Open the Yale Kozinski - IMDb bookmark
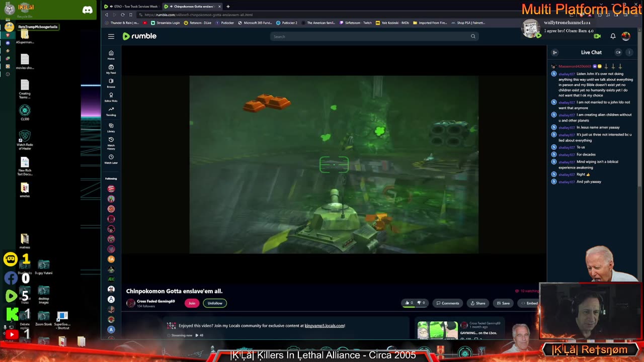The image size is (644, 362). coord(392,23)
